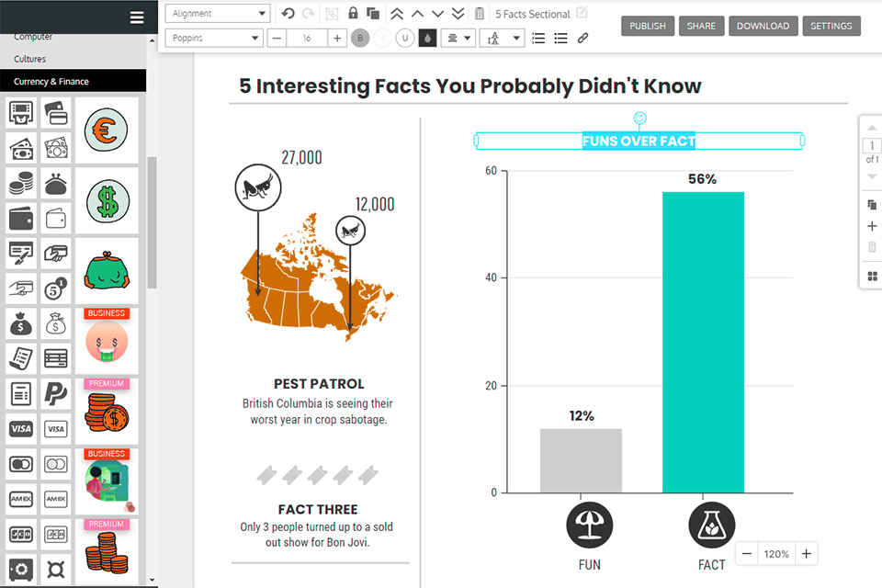Click the 120% zoom level

coord(776,554)
